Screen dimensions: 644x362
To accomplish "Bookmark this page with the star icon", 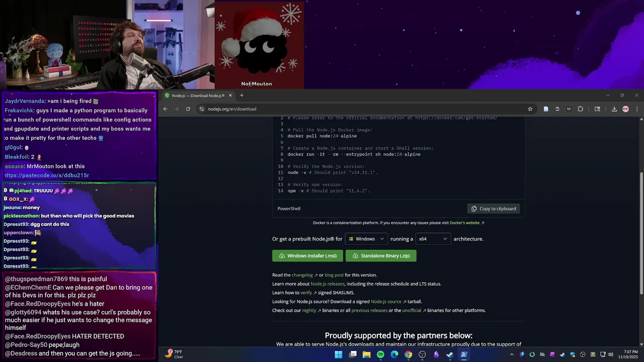I will tap(530, 109).
